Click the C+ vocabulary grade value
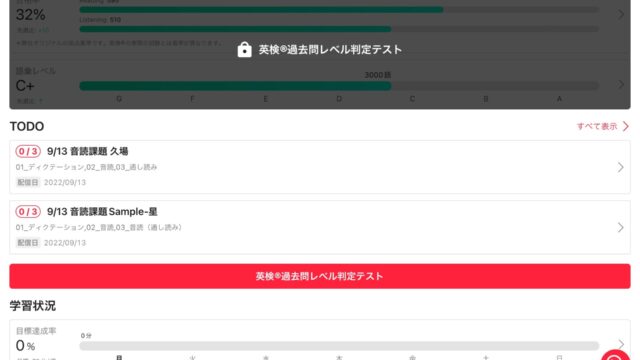640x360 pixels. [x=25, y=86]
